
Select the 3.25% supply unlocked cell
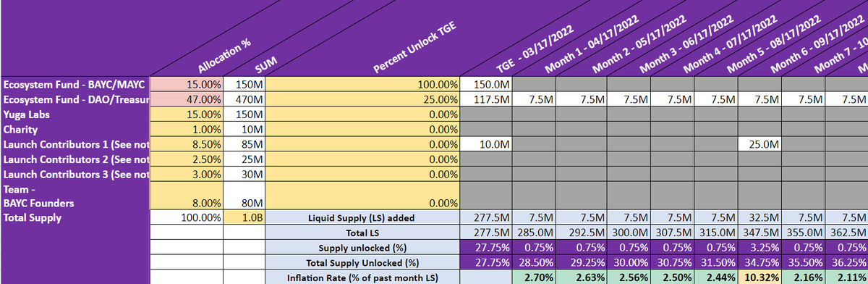point(760,248)
